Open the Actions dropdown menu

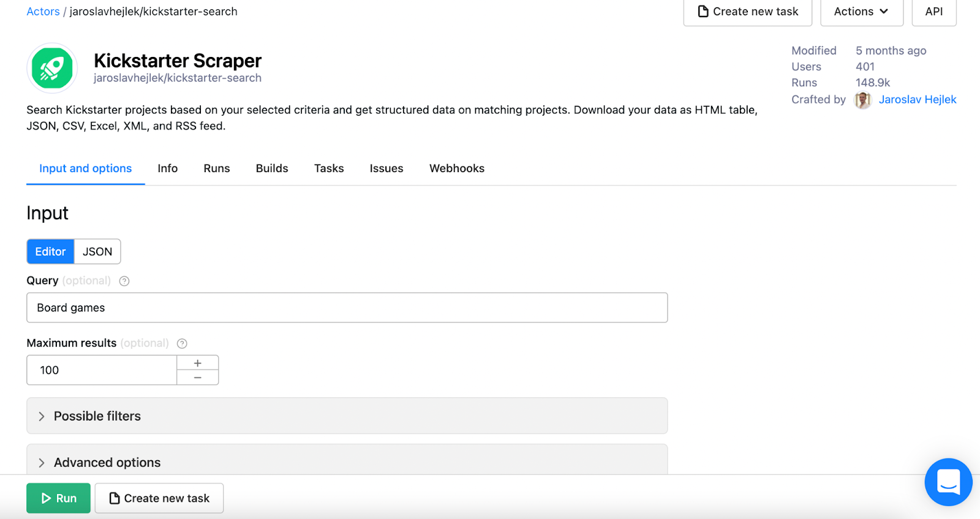tap(861, 12)
